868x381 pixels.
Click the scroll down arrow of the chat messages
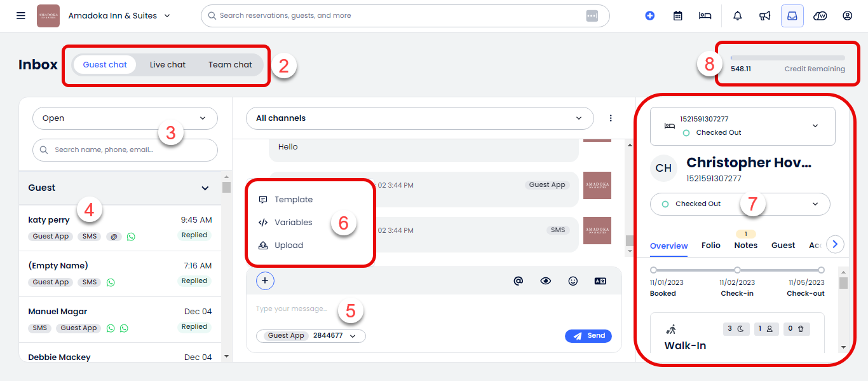[630, 252]
